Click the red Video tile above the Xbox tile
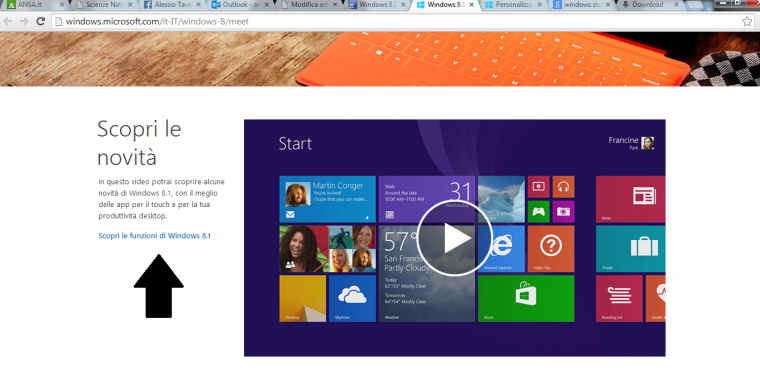The image size is (760, 385). pos(538,187)
